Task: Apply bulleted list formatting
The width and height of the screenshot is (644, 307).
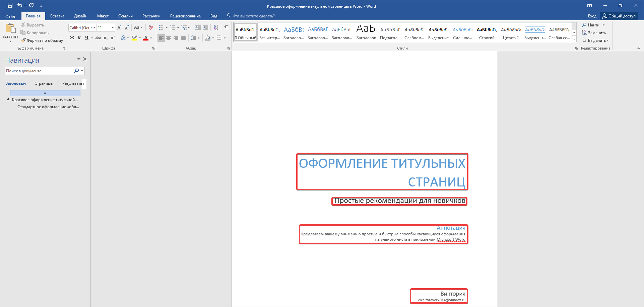Action: pos(161,27)
